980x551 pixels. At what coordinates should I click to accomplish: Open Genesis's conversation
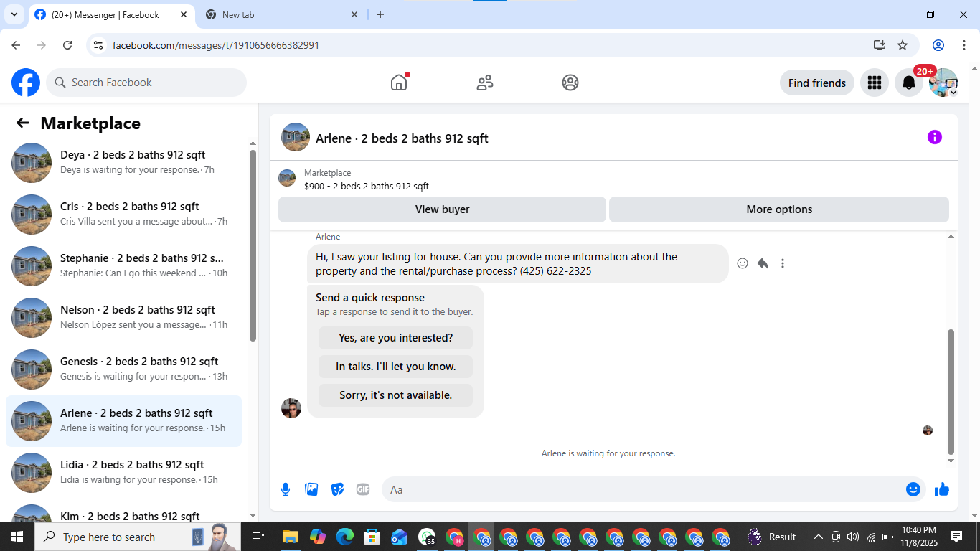(x=123, y=369)
